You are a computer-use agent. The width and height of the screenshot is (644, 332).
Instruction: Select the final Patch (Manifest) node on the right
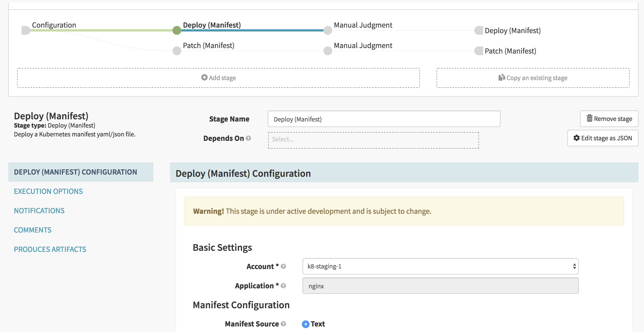(x=479, y=51)
